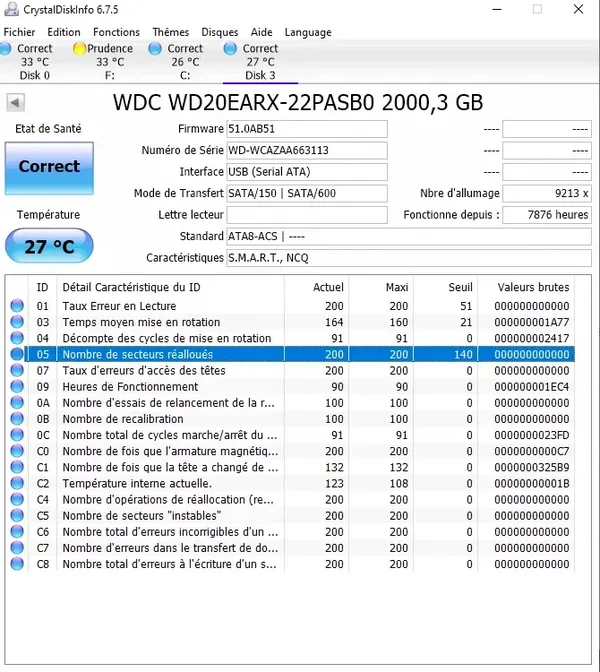Viewport: 600px width, 672px height.
Task: Open the Fonctions menu
Action: (x=116, y=32)
